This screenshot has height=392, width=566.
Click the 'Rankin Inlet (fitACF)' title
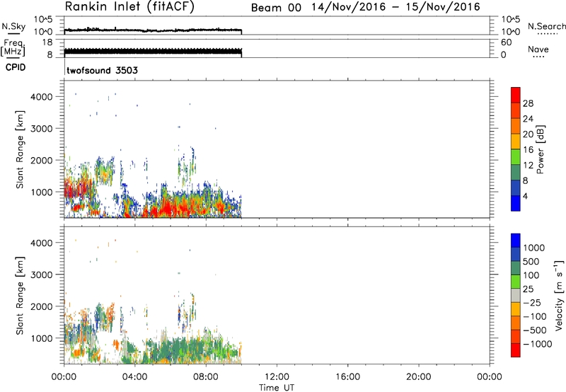(129, 6)
